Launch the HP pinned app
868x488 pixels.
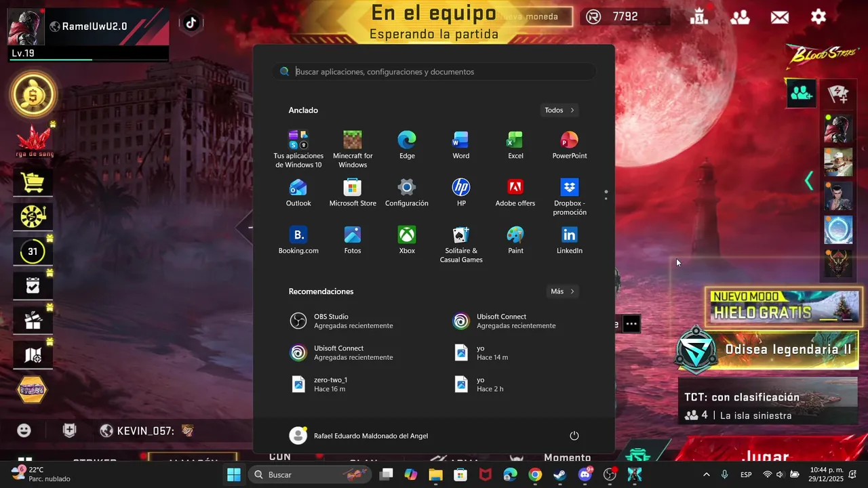click(x=461, y=192)
